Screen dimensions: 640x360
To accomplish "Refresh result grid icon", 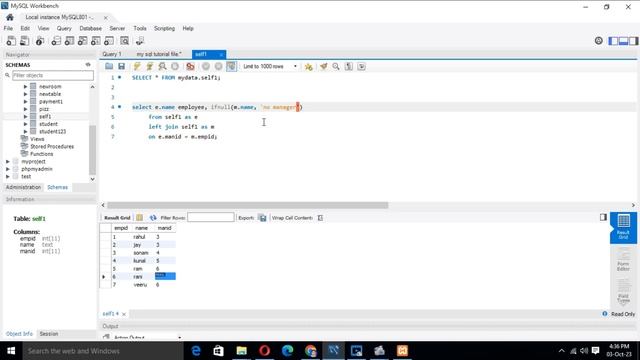I will pyautogui.click(x=153, y=218).
